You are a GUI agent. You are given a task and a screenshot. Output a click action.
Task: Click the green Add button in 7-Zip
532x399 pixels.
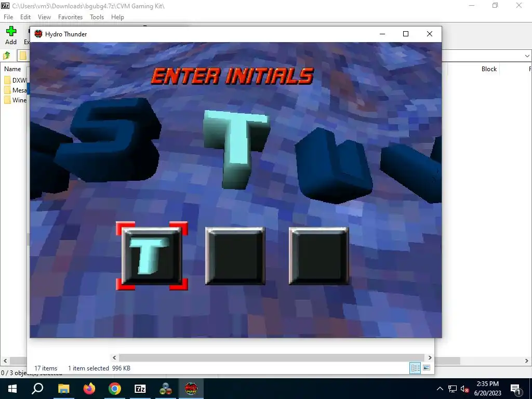pyautogui.click(x=11, y=35)
